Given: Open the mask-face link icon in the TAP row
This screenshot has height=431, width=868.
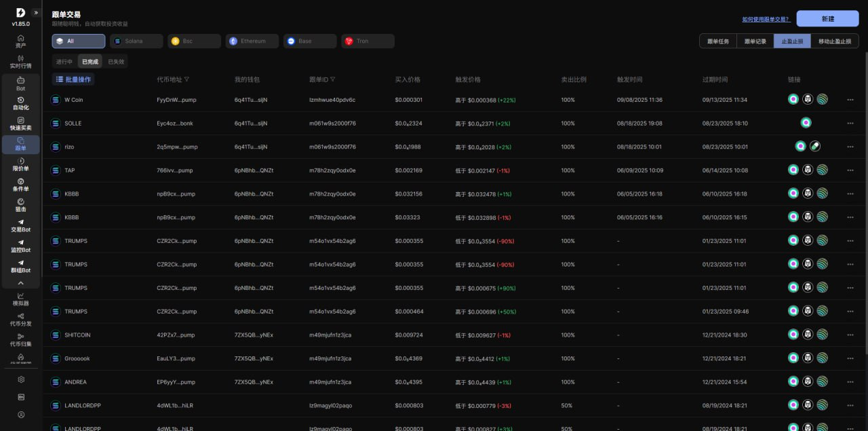Looking at the screenshot, I should pos(808,170).
